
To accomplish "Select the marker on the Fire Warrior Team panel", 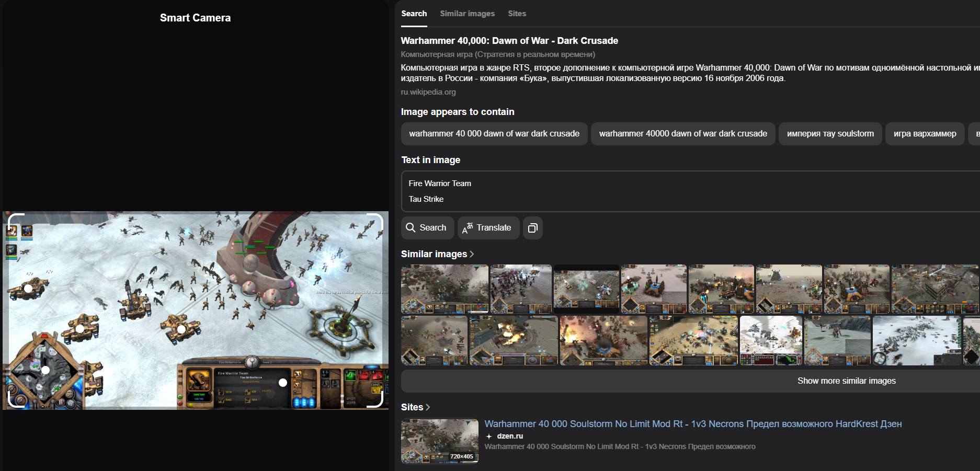I will click(x=283, y=383).
